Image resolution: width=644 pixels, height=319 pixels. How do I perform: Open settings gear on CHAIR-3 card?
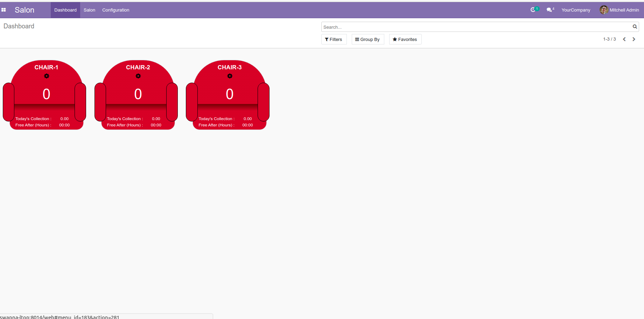click(230, 76)
